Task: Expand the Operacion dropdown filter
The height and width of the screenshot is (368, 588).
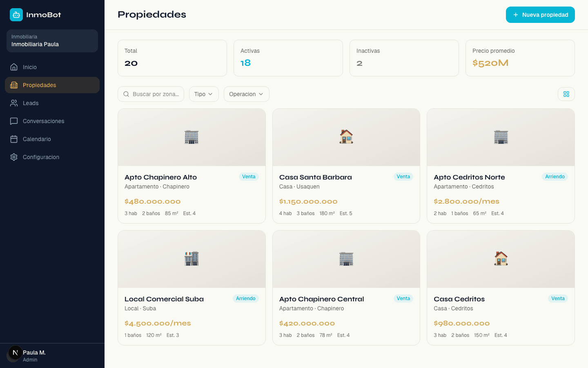Action: pos(246,94)
